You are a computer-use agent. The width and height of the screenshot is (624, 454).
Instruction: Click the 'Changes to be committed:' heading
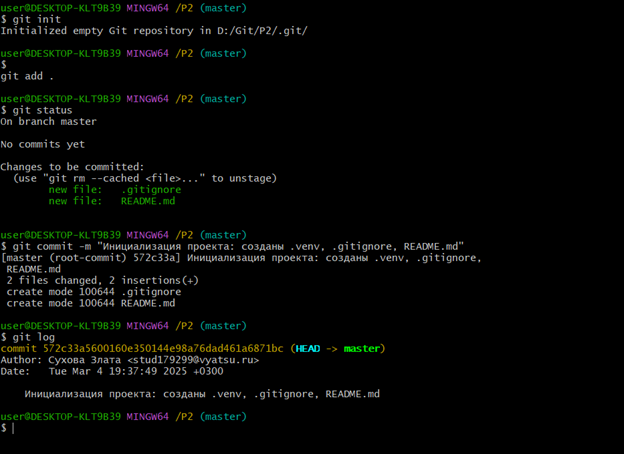(72, 167)
